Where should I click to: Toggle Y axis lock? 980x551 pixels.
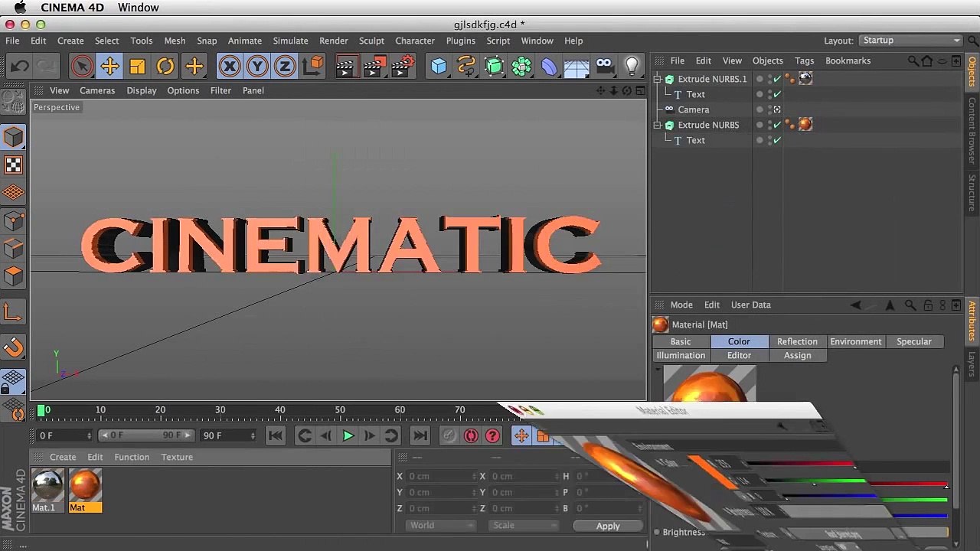(257, 67)
